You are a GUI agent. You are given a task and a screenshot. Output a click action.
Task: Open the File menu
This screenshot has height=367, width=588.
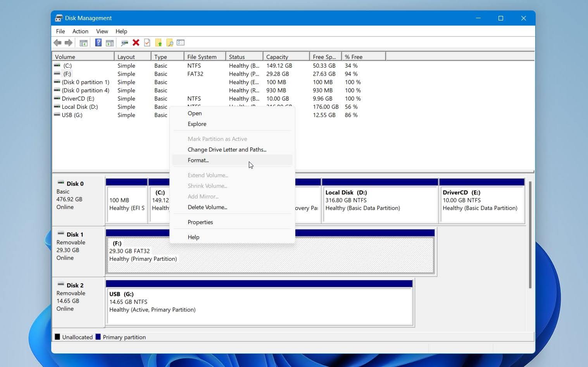click(60, 31)
